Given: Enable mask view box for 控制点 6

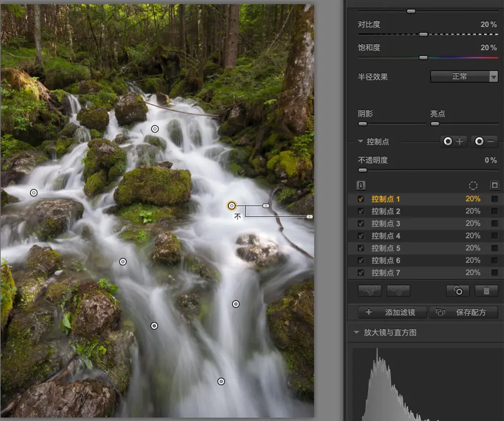Looking at the screenshot, I should tap(495, 260).
